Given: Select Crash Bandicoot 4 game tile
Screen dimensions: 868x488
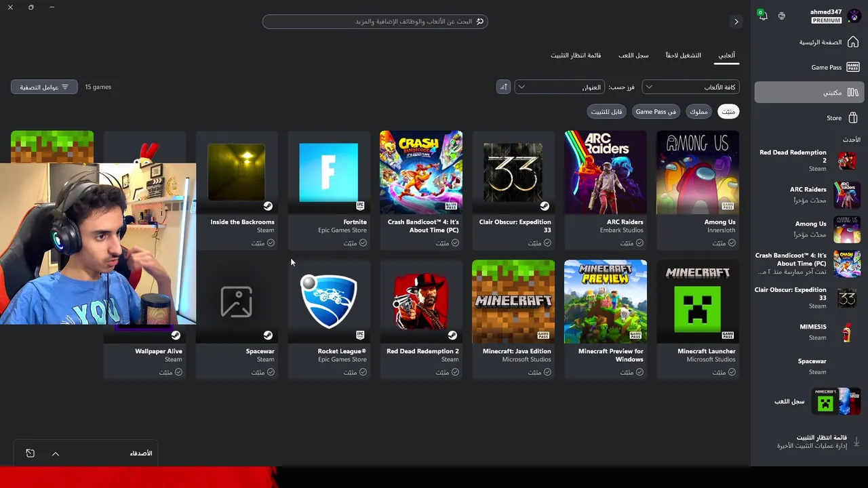Looking at the screenshot, I should (x=421, y=190).
